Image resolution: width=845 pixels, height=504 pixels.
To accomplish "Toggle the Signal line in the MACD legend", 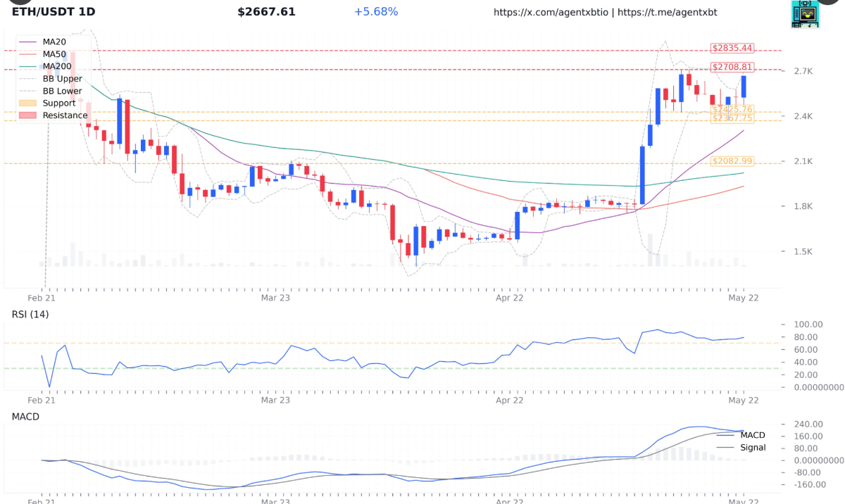I will tap(753, 448).
